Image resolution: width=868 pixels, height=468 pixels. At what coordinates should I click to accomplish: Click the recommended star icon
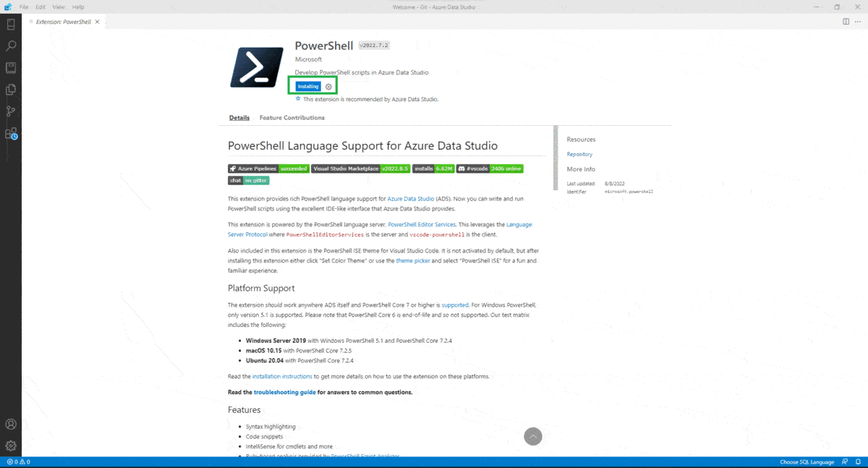pyautogui.click(x=298, y=98)
